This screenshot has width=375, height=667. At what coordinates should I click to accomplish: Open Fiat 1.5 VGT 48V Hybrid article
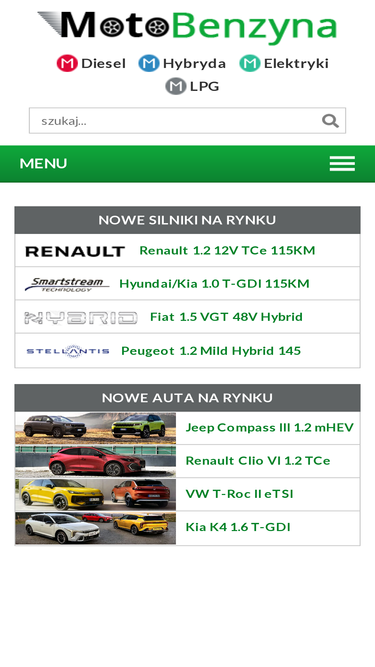tap(226, 317)
